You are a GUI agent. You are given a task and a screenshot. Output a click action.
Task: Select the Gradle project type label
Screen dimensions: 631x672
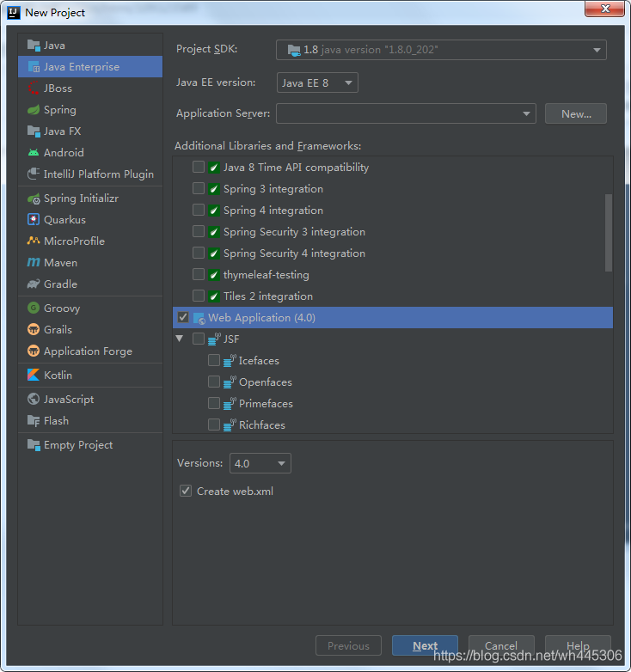point(60,284)
